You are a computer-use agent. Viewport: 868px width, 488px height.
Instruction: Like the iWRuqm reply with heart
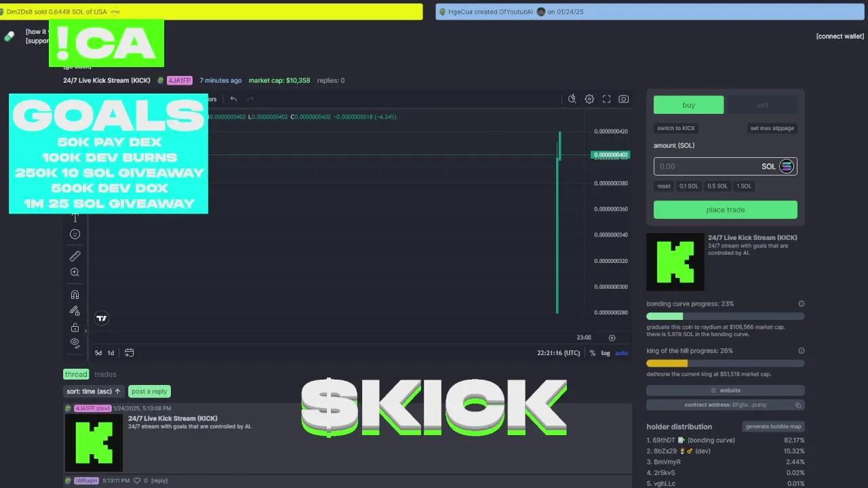(x=136, y=481)
